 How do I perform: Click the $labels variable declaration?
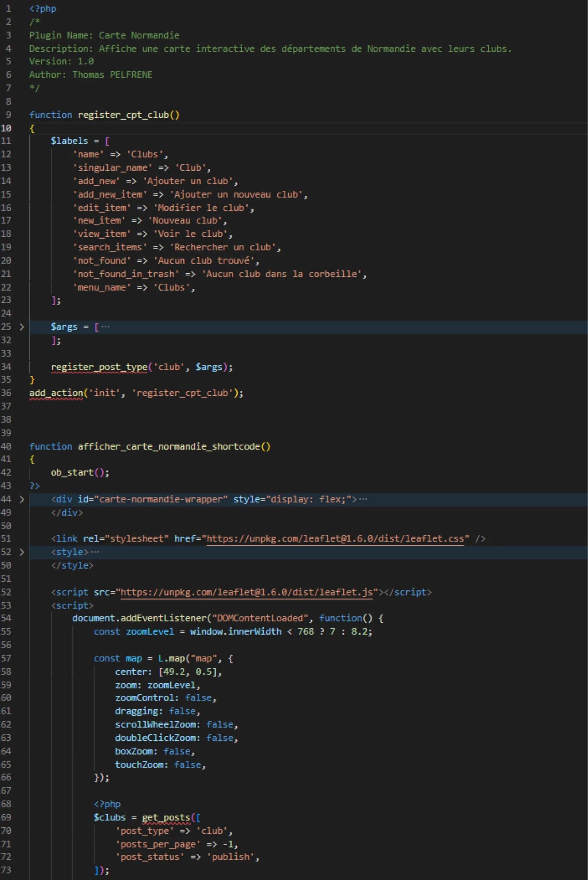click(69, 141)
